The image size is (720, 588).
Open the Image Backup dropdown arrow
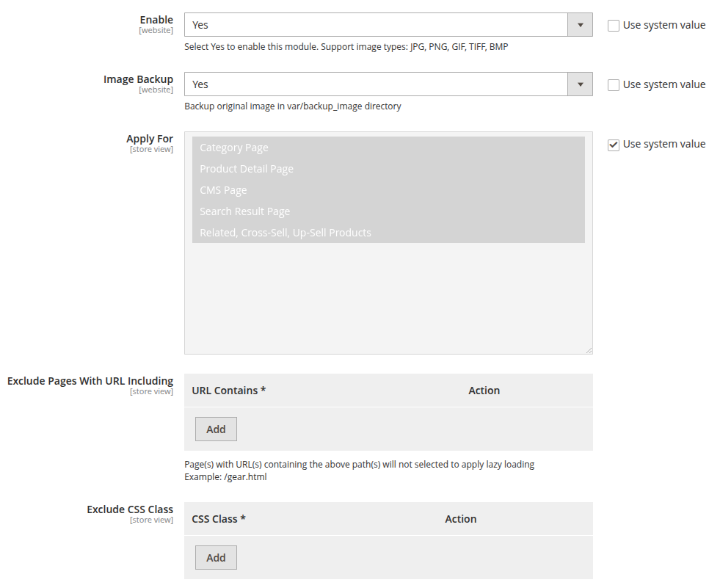click(x=580, y=84)
